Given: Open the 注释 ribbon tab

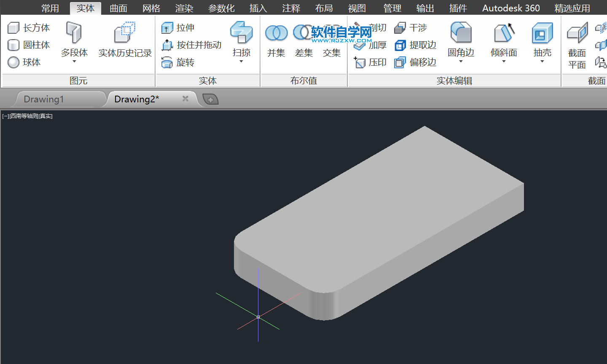Looking at the screenshot, I should (291, 8).
